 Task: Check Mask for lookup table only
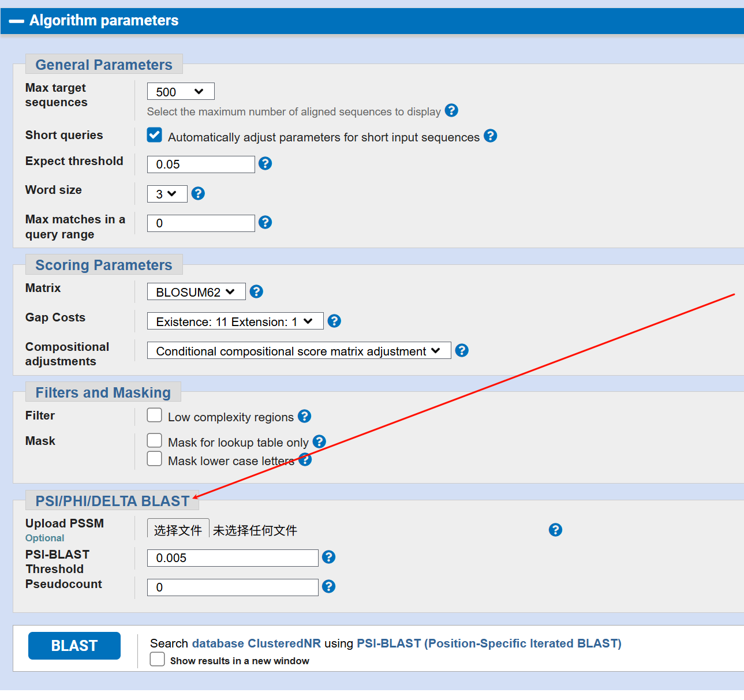pos(155,440)
